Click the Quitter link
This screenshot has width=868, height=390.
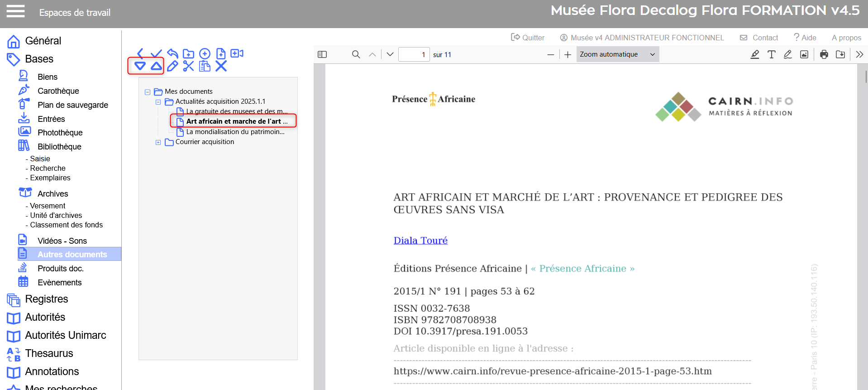pyautogui.click(x=528, y=38)
